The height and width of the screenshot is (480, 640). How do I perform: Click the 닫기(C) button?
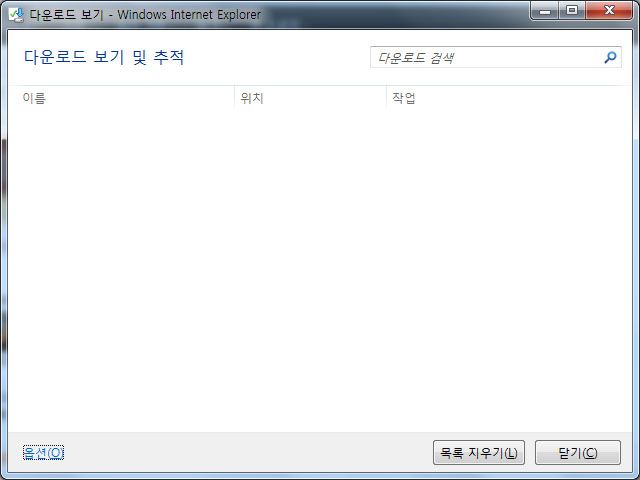(x=578, y=453)
